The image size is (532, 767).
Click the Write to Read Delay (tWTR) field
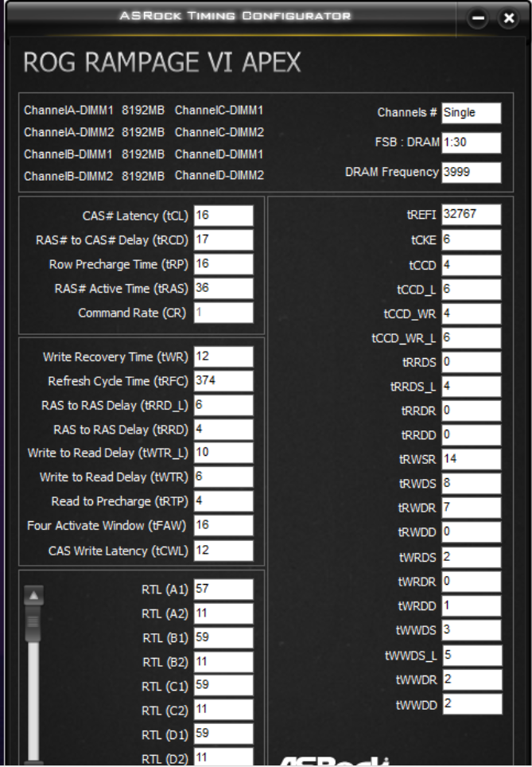223,477
